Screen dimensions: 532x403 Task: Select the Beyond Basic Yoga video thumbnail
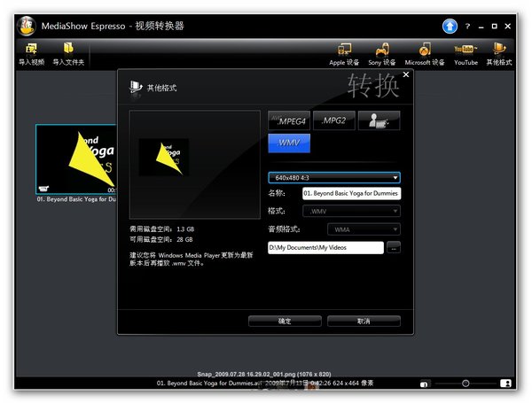(76, 159)
